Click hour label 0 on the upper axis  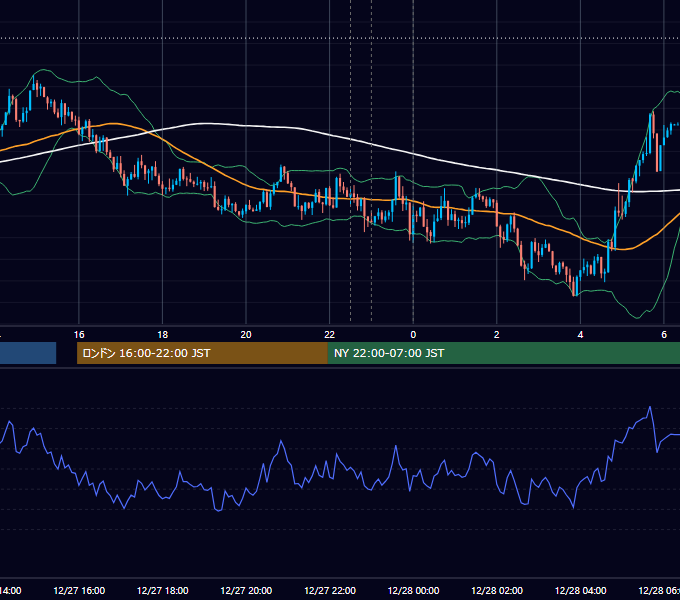tap(413, 335)
